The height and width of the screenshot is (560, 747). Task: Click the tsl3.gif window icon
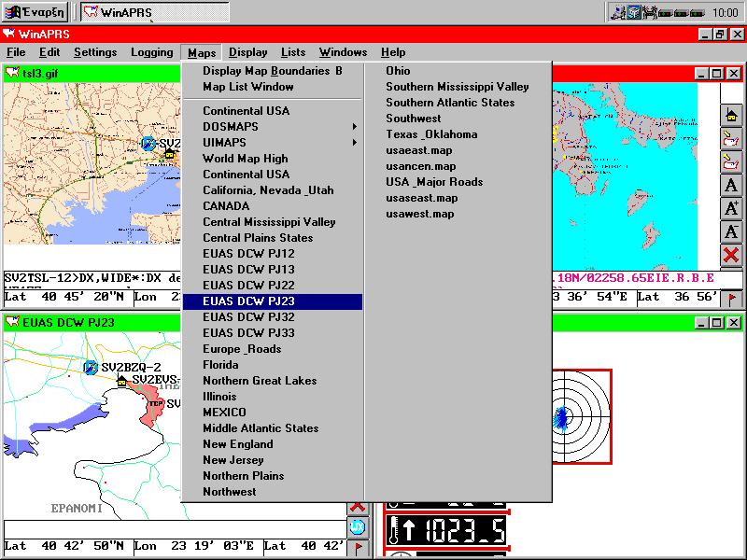click(x=12, y=74)
